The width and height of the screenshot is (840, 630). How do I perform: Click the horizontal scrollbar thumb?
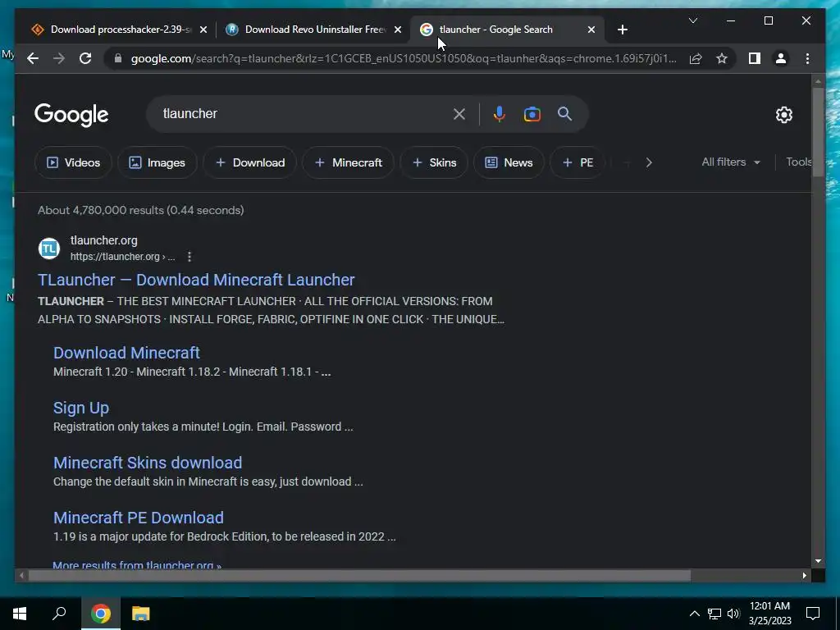click(359, 575)
